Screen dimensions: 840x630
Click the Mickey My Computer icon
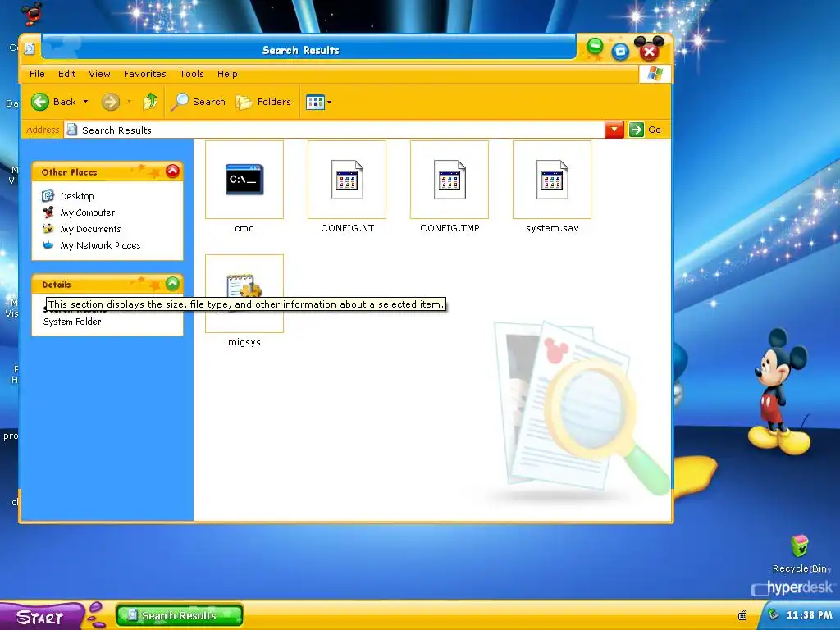(48, 212)
